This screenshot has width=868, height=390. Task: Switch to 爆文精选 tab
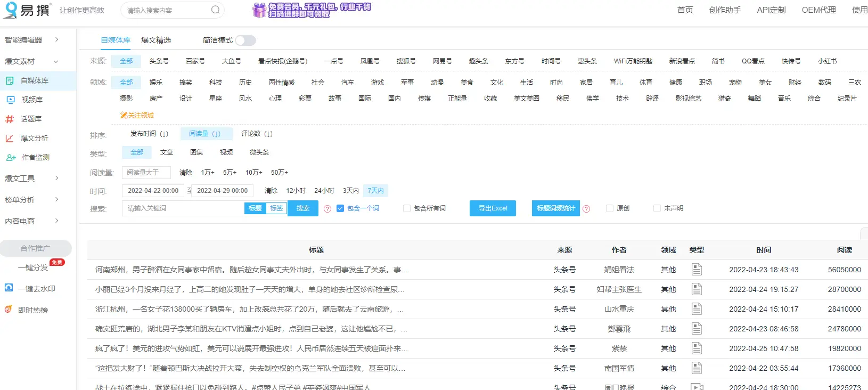coord(156,40)
